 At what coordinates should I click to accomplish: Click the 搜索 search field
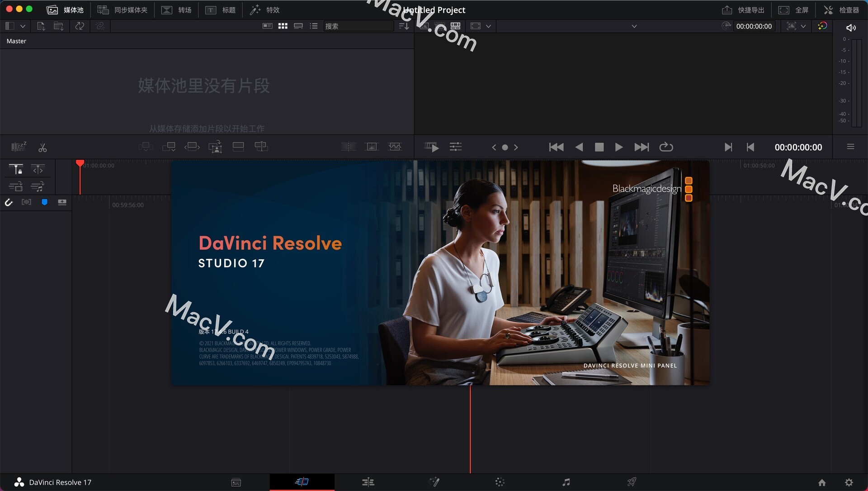pyautogui.click(x=358, y=26)
